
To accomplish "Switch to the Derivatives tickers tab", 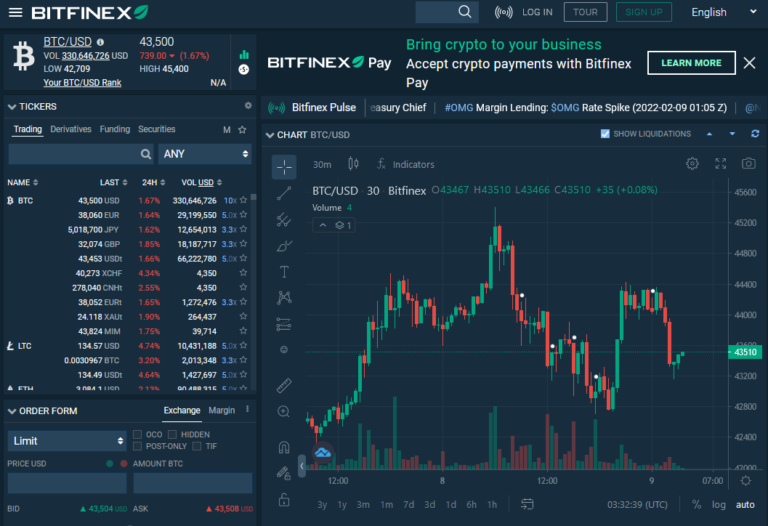I will pos(71,129).
